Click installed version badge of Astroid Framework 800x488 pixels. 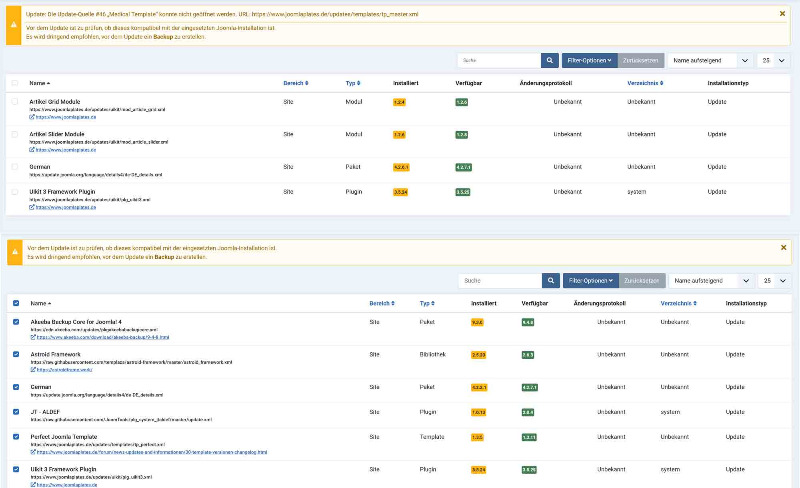click(x=478, y=355)
